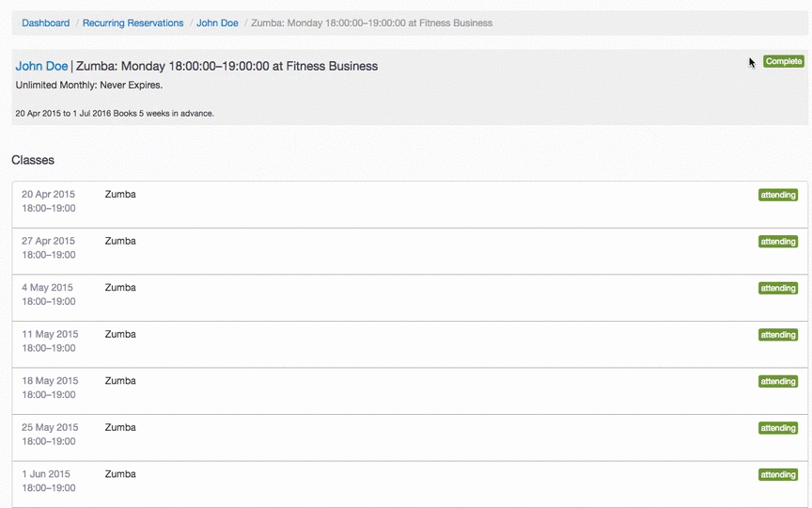Select the Zumba class on 18 May 2015
Viewport: 812px width, 508px height.
click(x=120, y=381)
